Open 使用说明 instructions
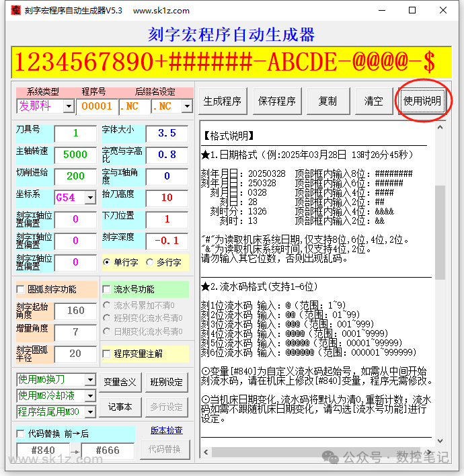Screen dimensions: 464x476 422,101
